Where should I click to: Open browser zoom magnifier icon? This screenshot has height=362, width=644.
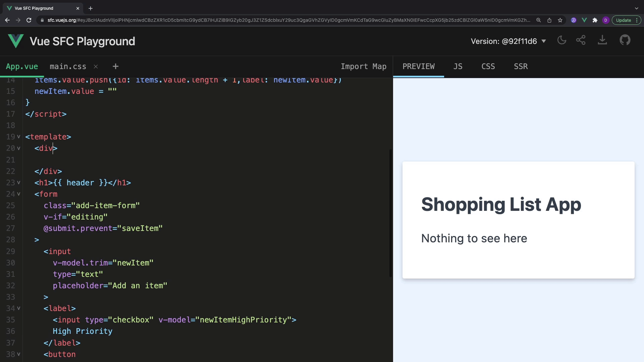pyautogui.click(x=538, y=20)
